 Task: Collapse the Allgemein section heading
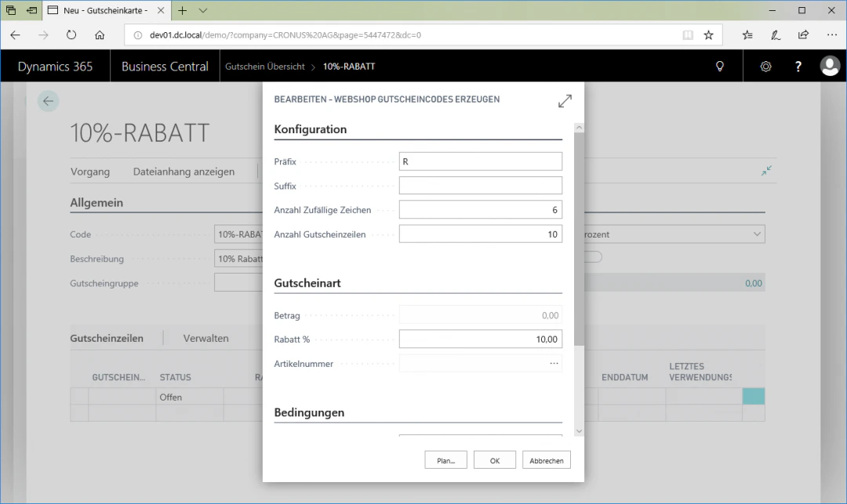96,202
